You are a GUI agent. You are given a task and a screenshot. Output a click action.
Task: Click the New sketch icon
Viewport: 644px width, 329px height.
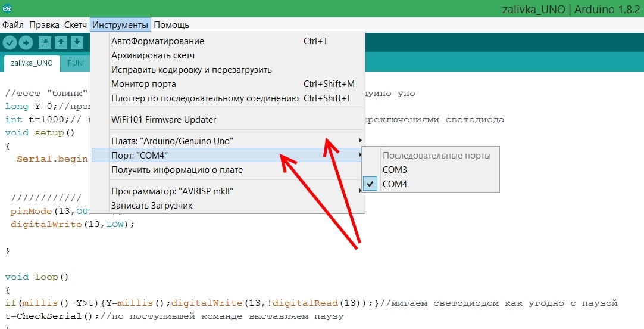click(x=45, y=42)
